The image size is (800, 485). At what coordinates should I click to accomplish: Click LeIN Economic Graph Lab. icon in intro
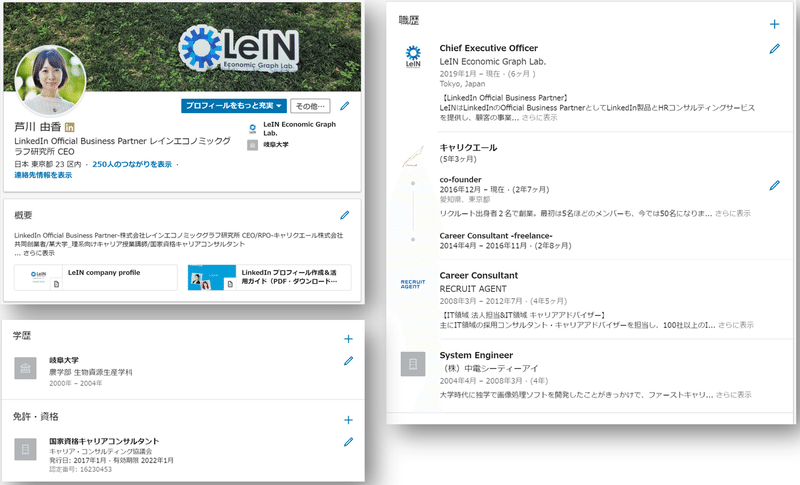[253, 129]
